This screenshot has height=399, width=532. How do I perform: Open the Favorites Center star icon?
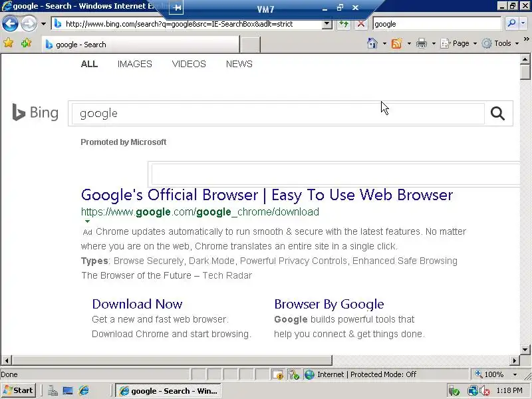9,43
